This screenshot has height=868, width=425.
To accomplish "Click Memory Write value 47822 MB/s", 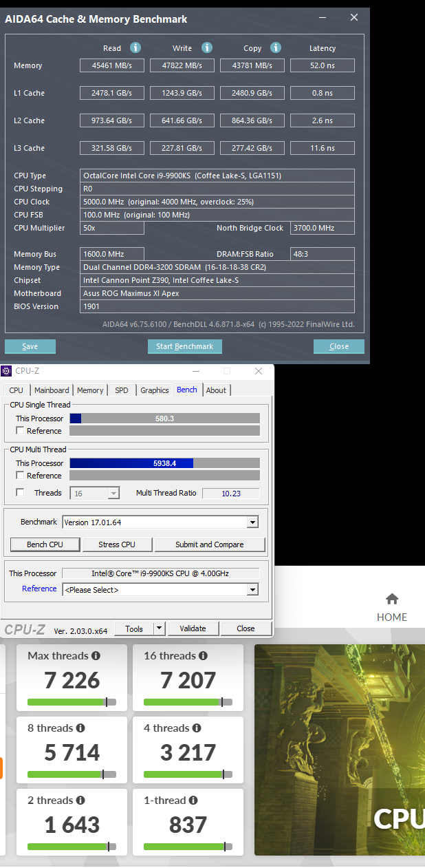I will click(182, 65).
